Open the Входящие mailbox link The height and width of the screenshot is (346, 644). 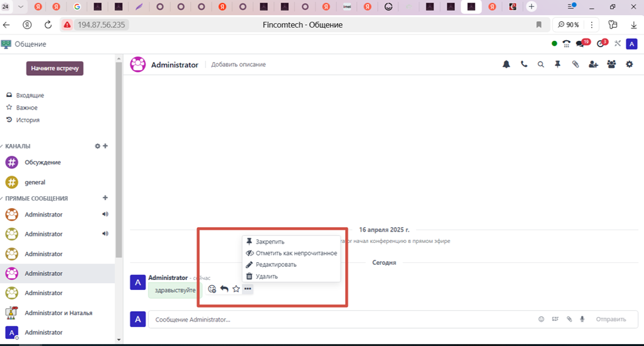coord(30,95)
